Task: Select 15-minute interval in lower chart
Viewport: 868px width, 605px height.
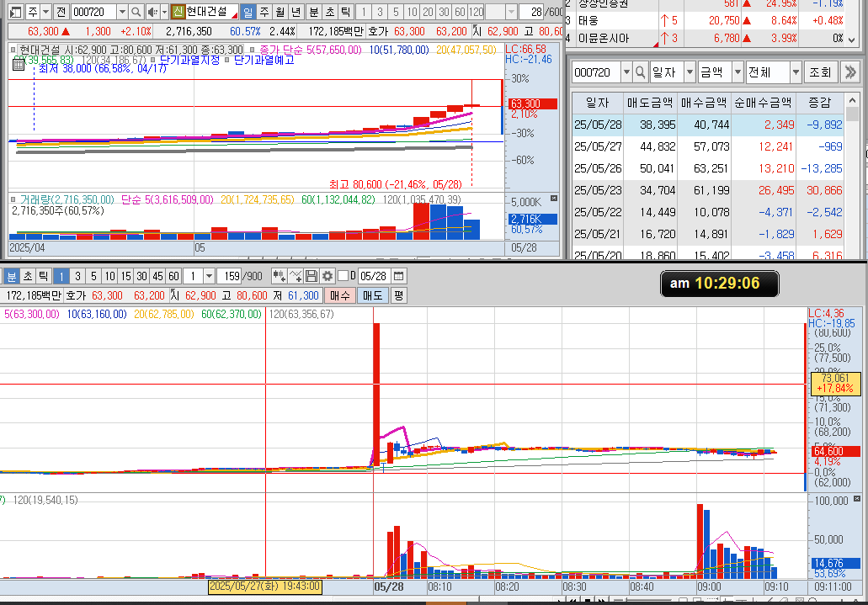Action: pos(125,276)
